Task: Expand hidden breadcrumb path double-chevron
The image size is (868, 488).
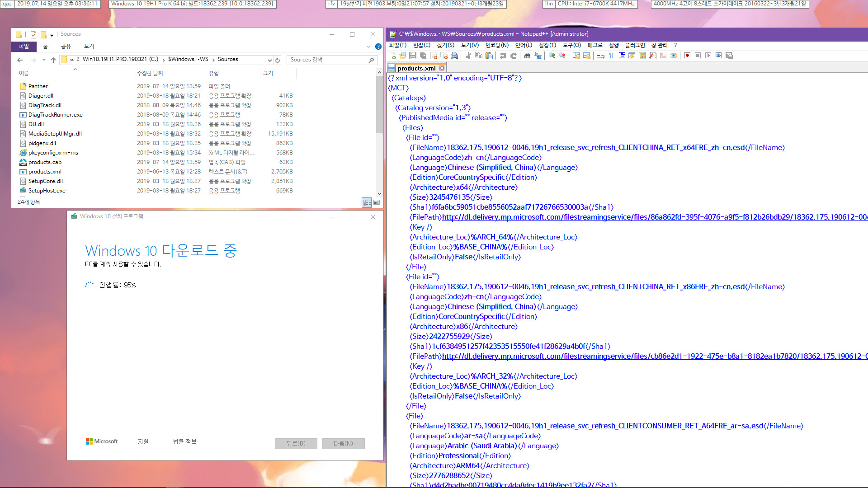Action: coord(72,60)
